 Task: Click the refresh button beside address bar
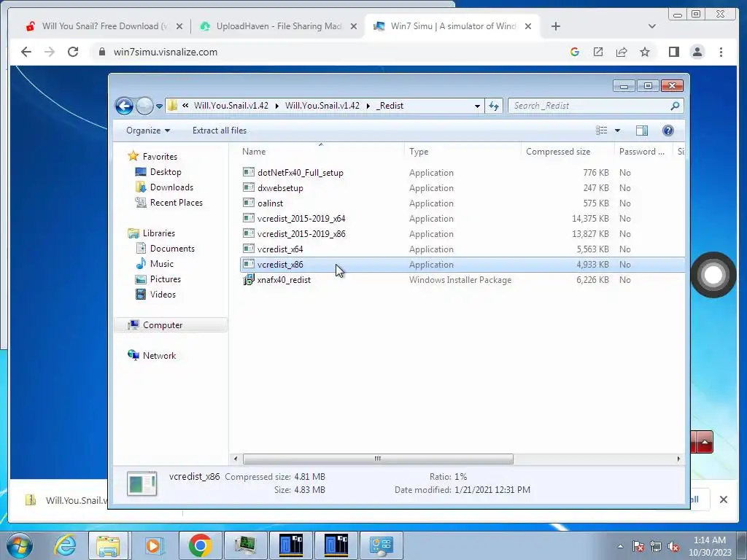click(494, 106)
